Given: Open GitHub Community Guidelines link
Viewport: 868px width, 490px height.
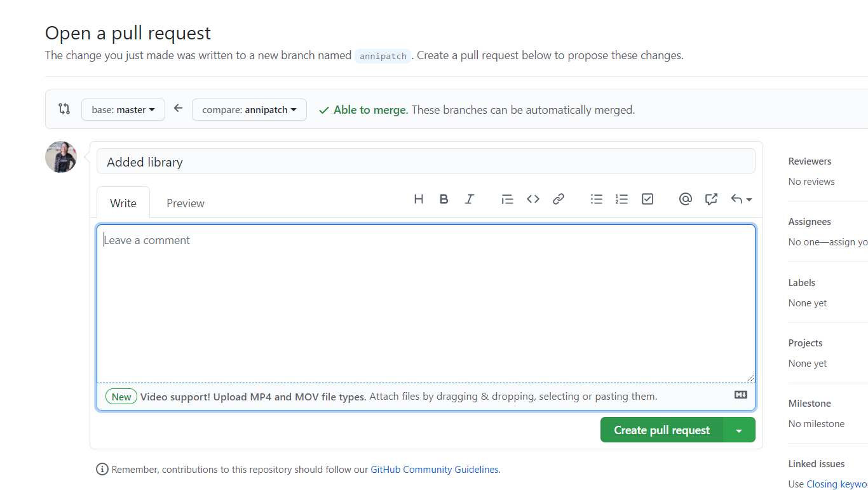Looking at the screenshot, I should 435,470.
